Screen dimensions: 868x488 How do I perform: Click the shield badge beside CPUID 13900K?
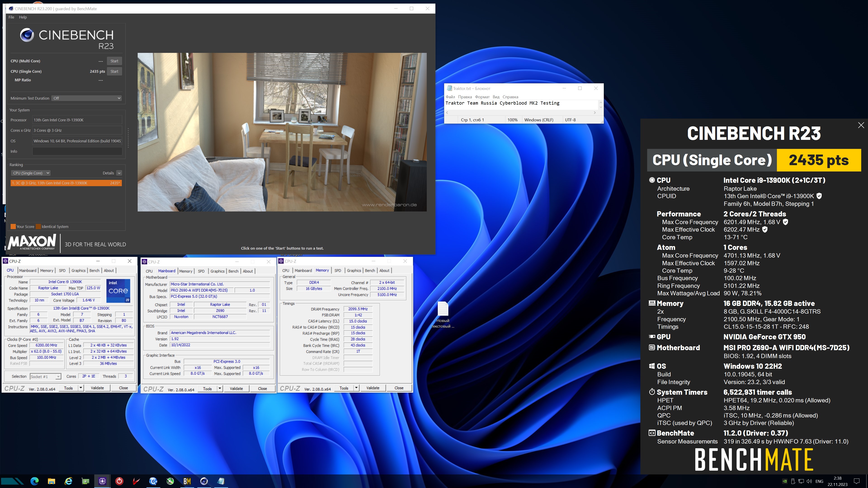click(819, 196)
